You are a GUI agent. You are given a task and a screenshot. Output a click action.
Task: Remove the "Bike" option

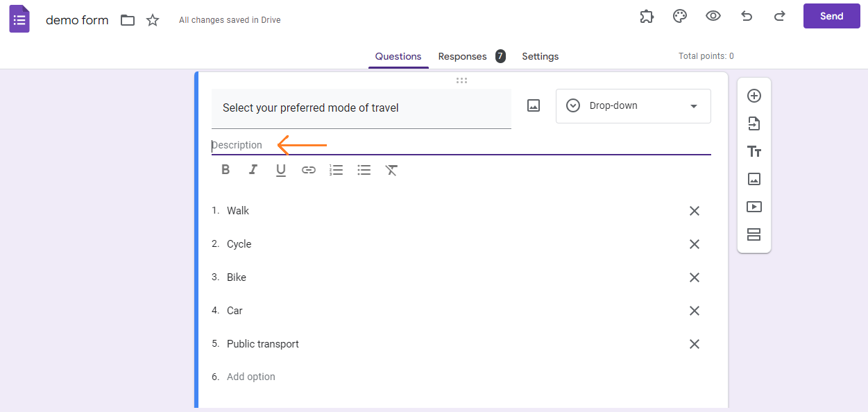(x=695, y=277)
